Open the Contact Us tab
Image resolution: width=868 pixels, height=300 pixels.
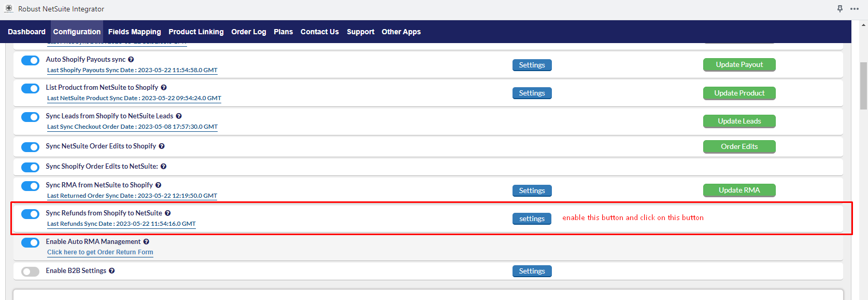(x=320, y=32)
